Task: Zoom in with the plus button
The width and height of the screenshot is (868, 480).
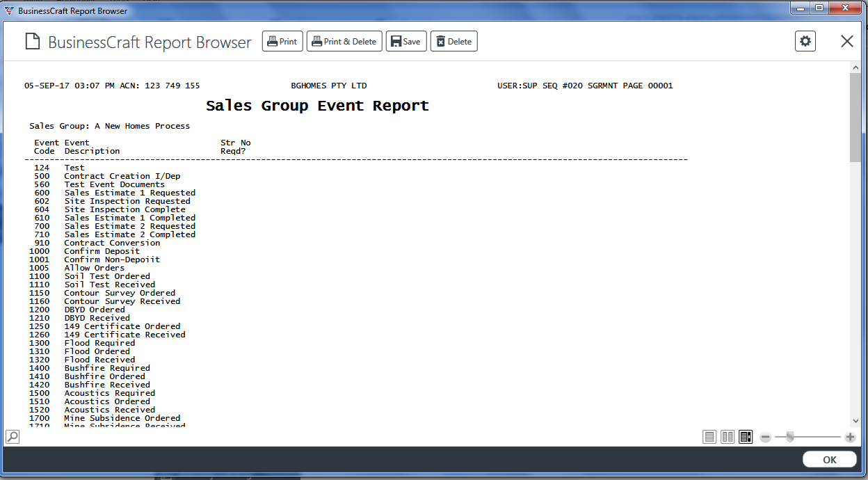Action: 850,437
